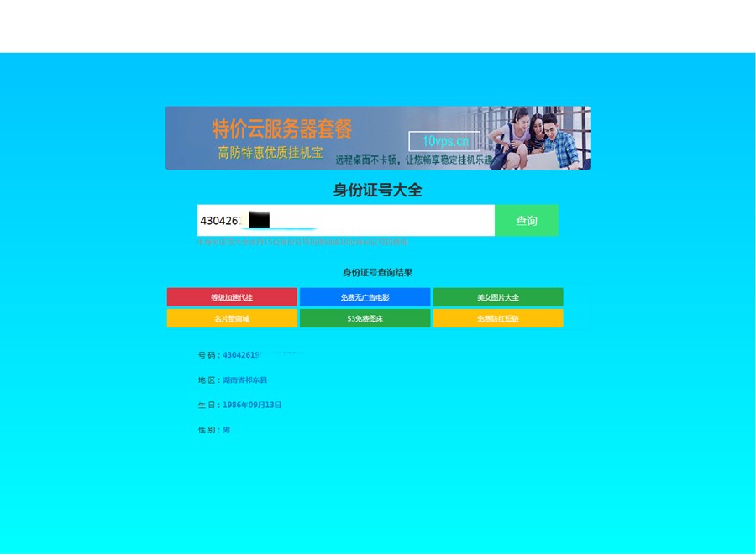
Task: Select the birthday value 1986年09月13日
Action: [x=252, y=406]
